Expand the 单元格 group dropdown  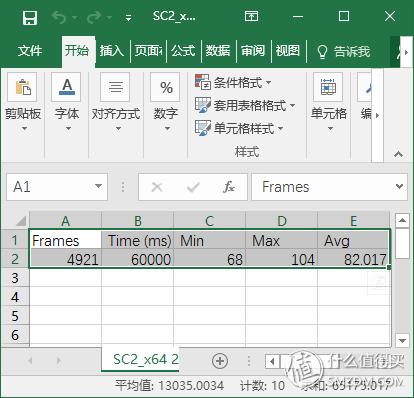tap(330, 129)
